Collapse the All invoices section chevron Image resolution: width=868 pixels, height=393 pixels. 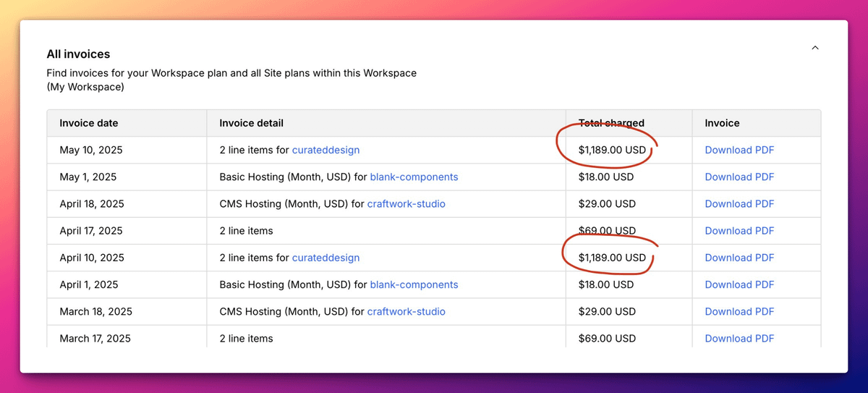coord(815,48)
